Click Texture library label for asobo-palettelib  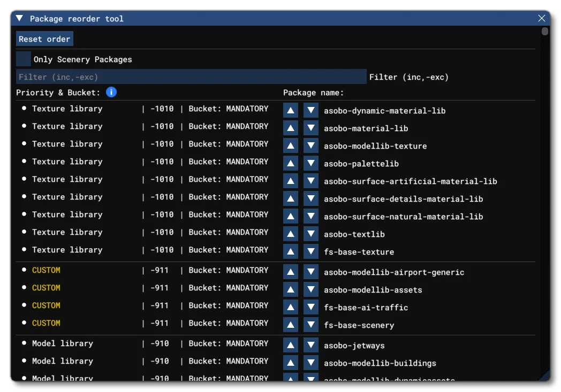point(67,162)
